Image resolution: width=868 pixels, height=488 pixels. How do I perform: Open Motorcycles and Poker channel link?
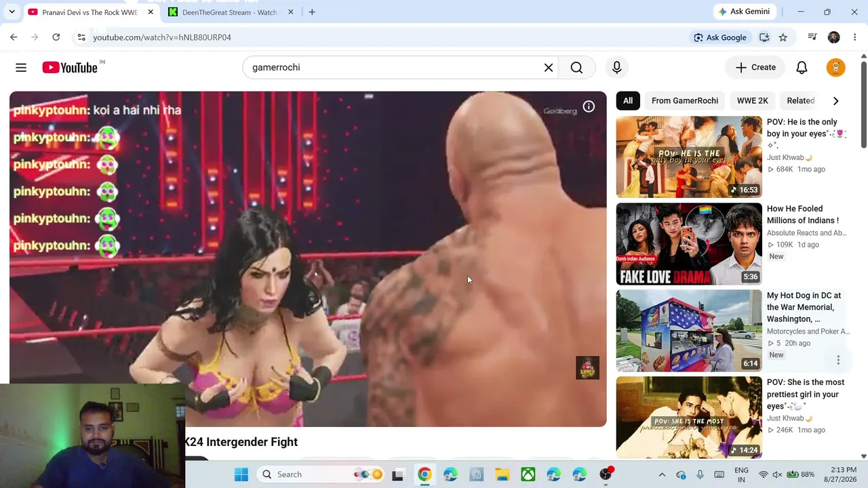pyautogui.click(x=808, y=331)
